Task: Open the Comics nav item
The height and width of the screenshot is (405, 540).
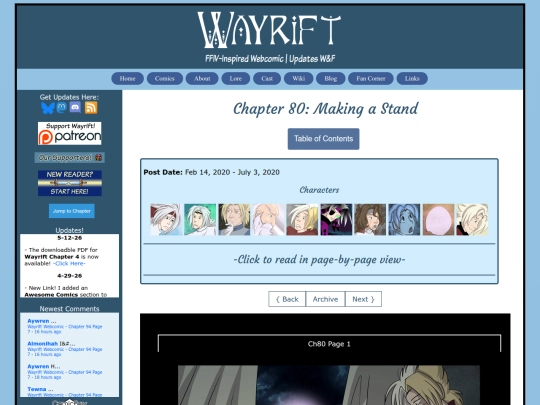Action: click(165, 79)
